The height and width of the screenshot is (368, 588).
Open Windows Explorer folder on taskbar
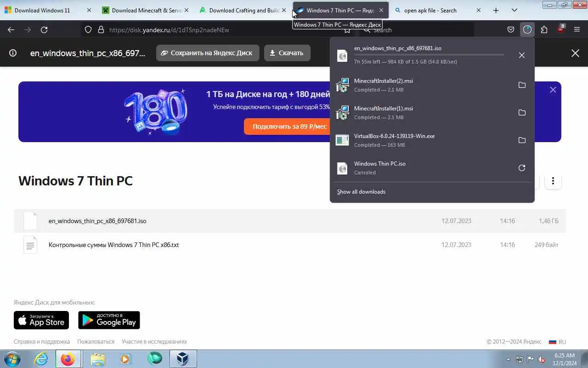[x=98, y=359]
